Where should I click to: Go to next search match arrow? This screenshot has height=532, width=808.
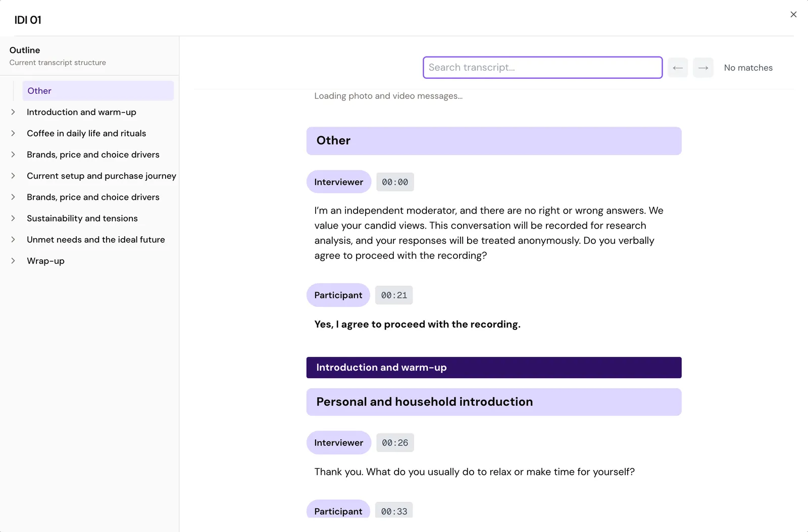[x=703, y=68]
